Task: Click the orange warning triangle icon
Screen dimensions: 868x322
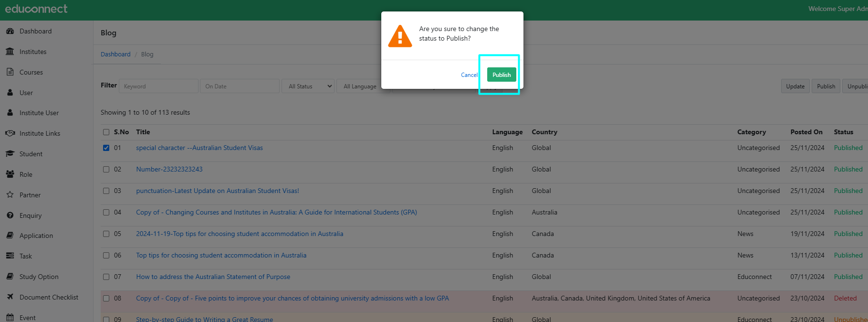Action: click(x=400, y=36)
